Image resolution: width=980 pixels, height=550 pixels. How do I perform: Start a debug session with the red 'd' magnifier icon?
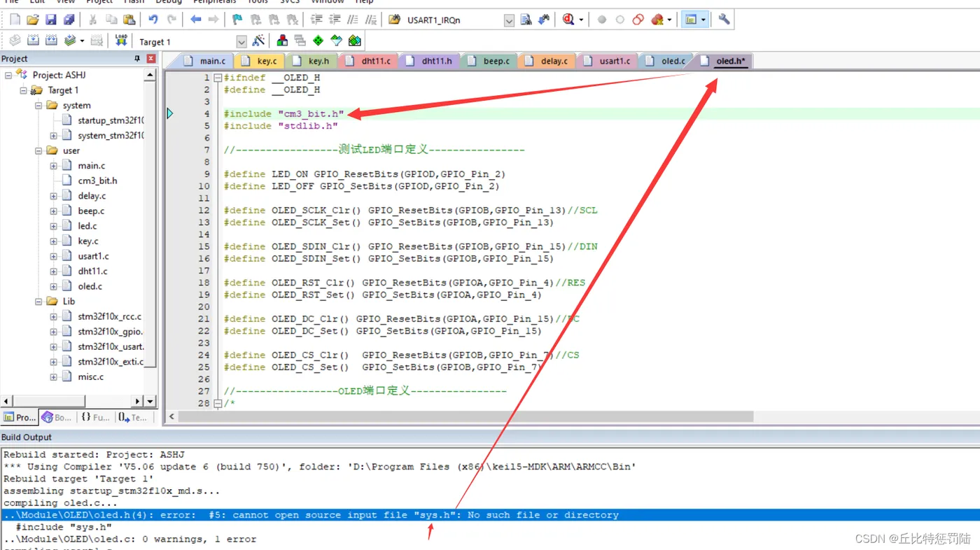(568, 20)
